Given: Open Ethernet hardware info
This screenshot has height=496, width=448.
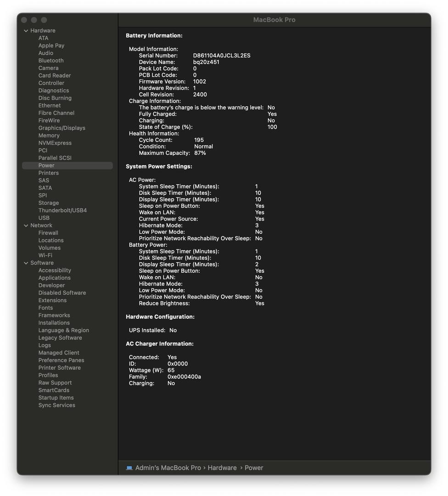Looking at the screenshot, I should 49,105.
